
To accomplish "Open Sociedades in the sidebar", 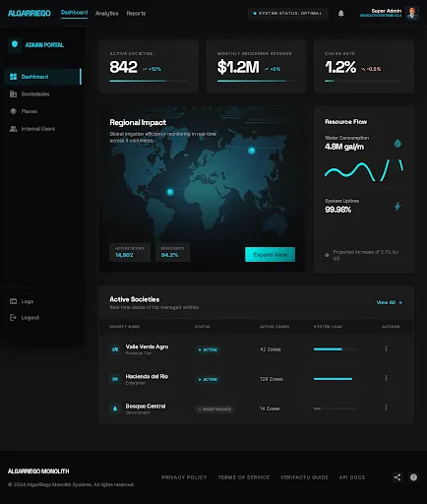I will [x=42, y=94].
